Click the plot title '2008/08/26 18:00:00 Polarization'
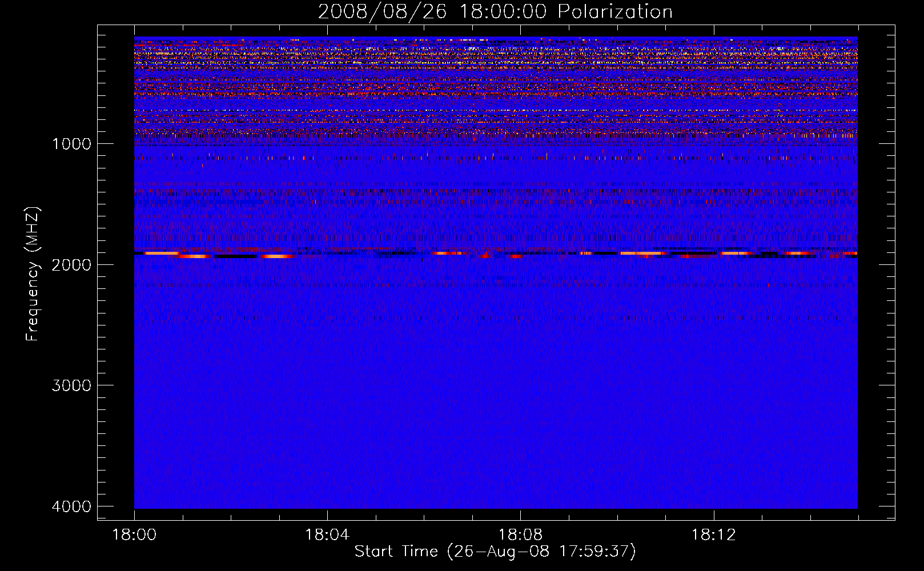The image size is (924, 571). pos(495,12)
